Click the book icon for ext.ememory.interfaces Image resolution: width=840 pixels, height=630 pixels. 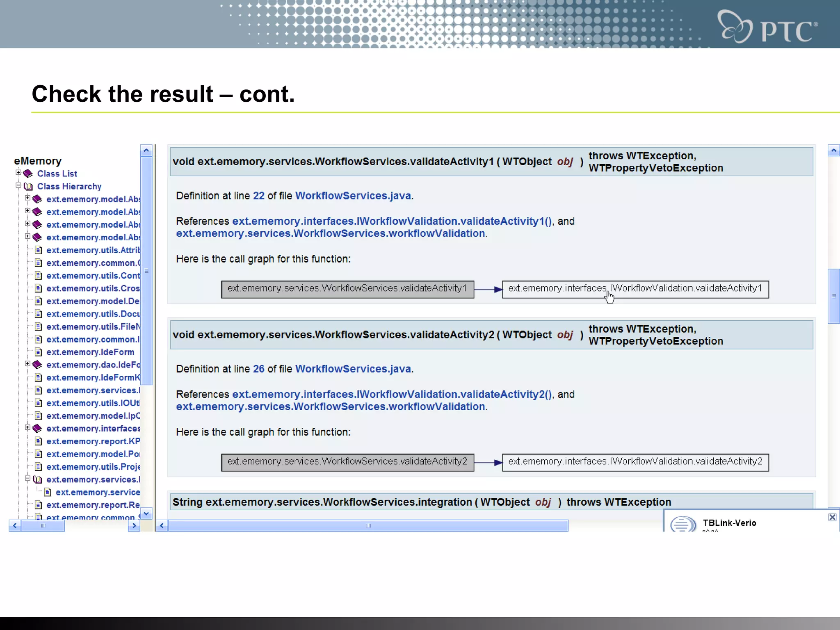(x=37, y=429)
